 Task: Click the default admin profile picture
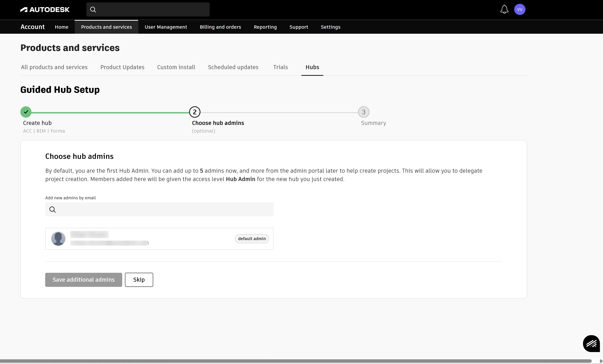point(58,239)
